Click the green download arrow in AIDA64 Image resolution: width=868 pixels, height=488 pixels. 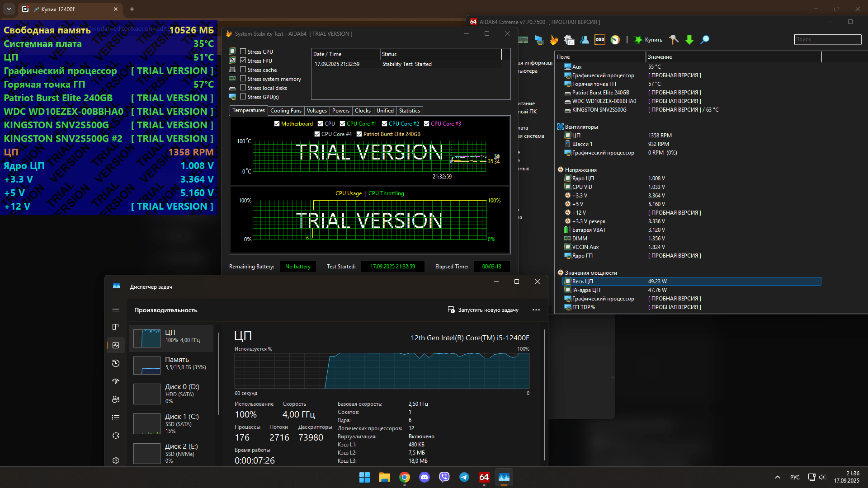tap(689, 40)
